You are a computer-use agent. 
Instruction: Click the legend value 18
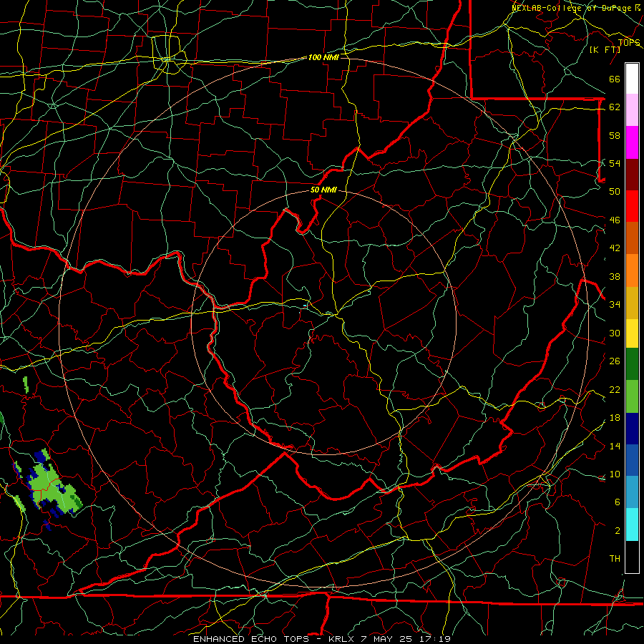615,418
